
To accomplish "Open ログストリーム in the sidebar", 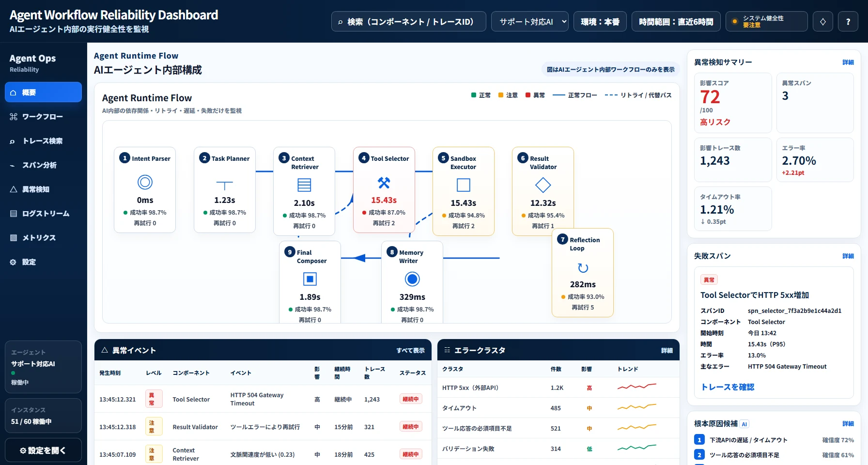I will point(43,213).
